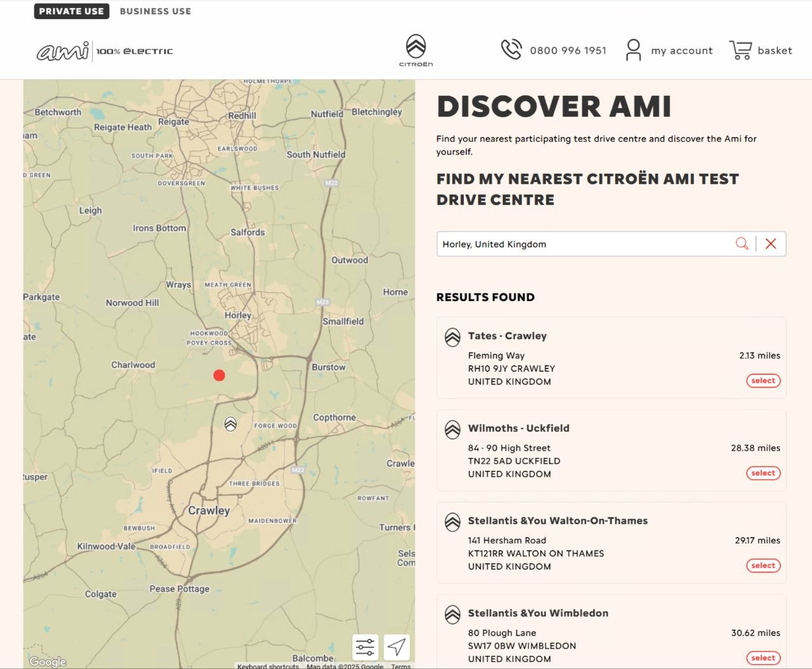Open my account link
Screen dimensions: 812x669
coord(682,51)
